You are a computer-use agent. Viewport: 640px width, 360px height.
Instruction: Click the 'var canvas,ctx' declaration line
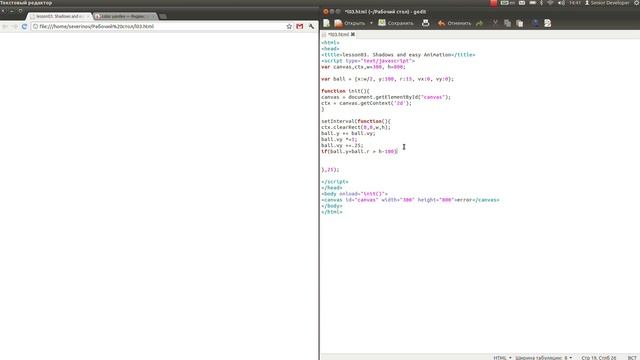[363, 67]
